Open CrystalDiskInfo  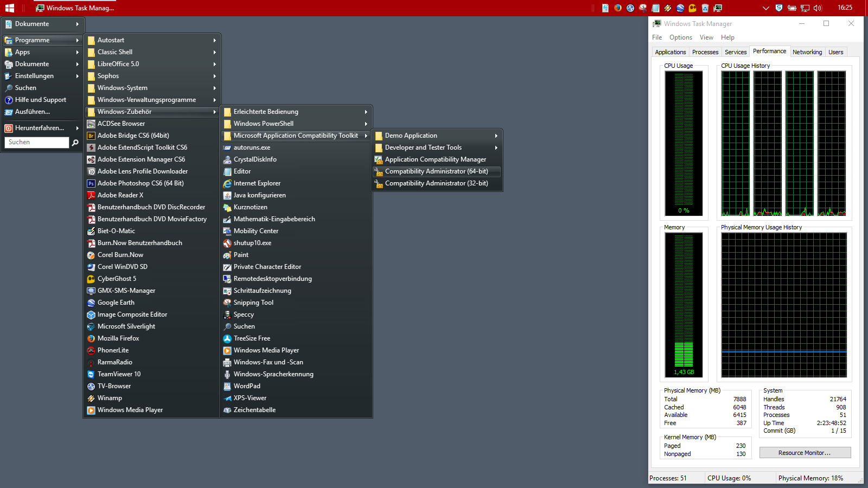(296, 159)
